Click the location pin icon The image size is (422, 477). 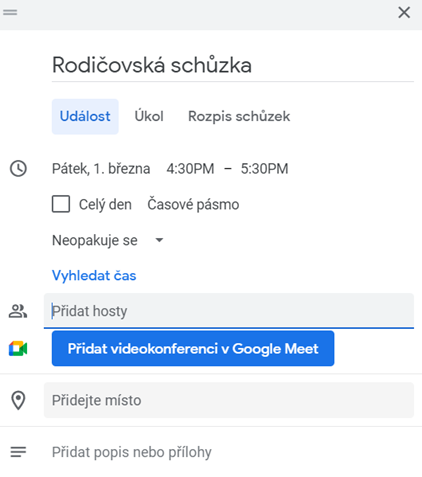pyautogui.click(x=18, y=400)
